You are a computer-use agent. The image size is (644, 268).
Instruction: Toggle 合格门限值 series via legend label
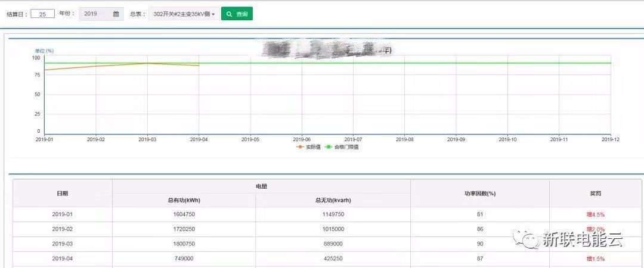[346, 147]
